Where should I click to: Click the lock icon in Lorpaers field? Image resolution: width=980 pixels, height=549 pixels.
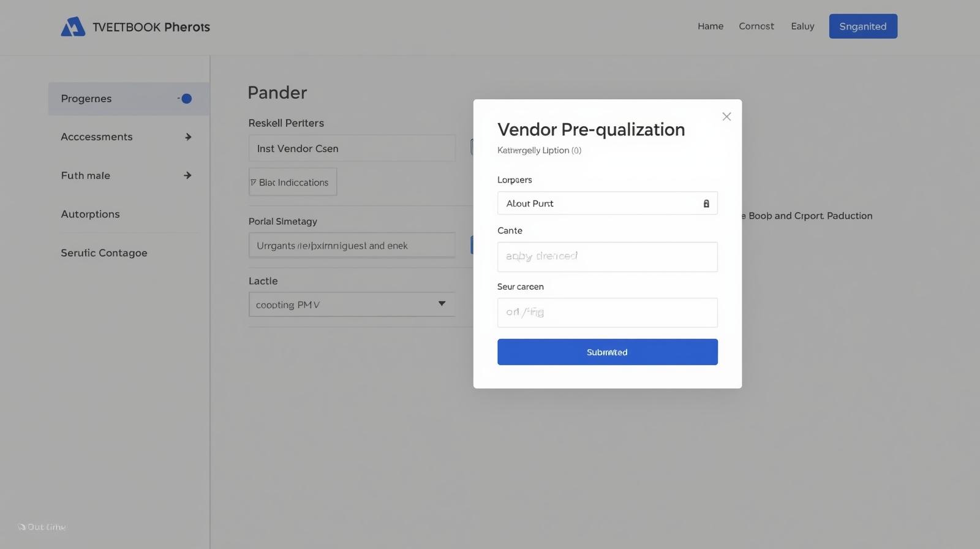click(x=706, y=203)
